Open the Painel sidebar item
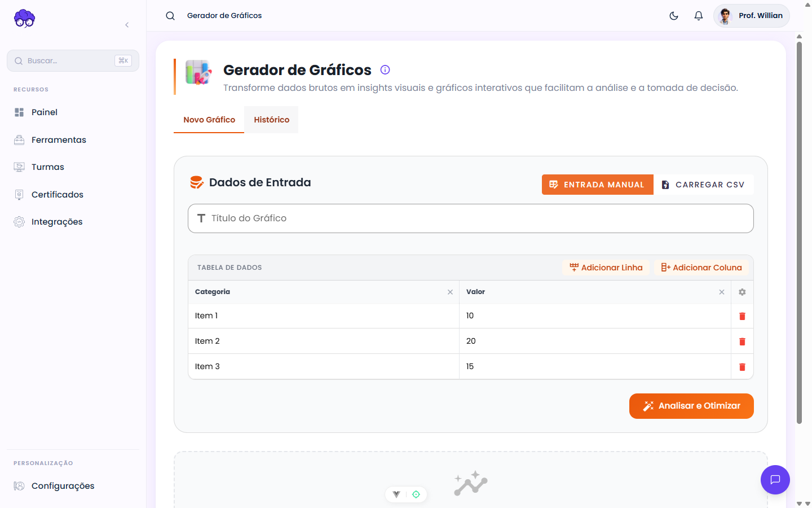This screenshot has height=508, width=812. tap(73, 112)
